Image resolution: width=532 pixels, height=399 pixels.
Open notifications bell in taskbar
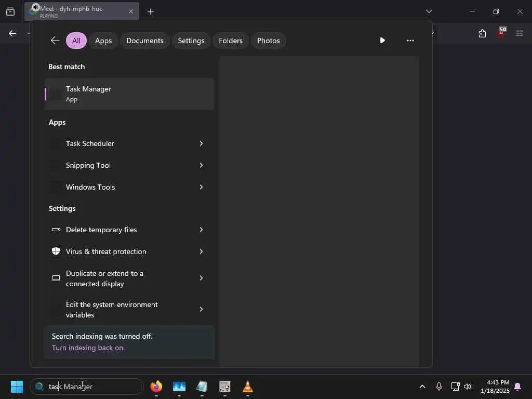[518, 387]
